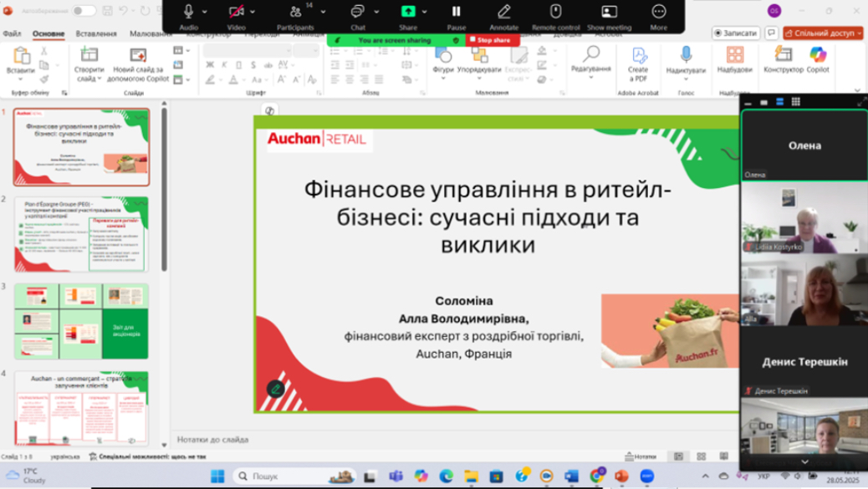
Task: Open the Фігури shapes gallery
Action: (443, 62)
